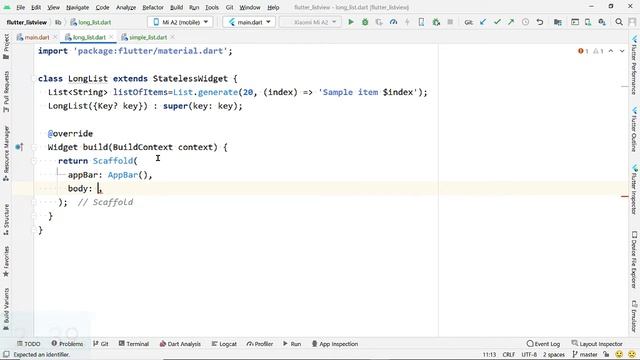Open the App Inspection tool window
Image resolution: width=640 pixels, height=360 pixels.
pos(335,344)
